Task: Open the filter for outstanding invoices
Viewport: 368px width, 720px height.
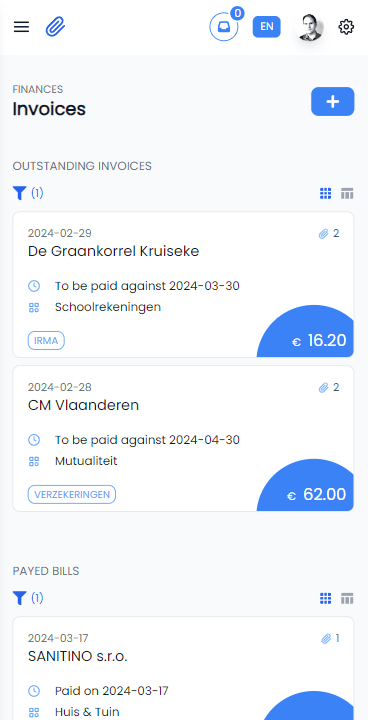Action: tap(28, 193)
